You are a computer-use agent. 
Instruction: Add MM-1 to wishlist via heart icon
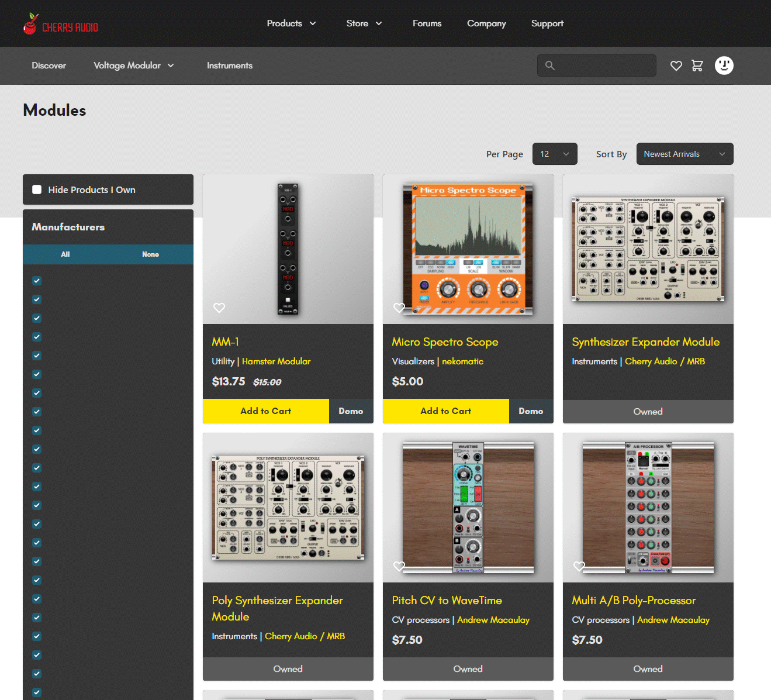tap(219, 308)
